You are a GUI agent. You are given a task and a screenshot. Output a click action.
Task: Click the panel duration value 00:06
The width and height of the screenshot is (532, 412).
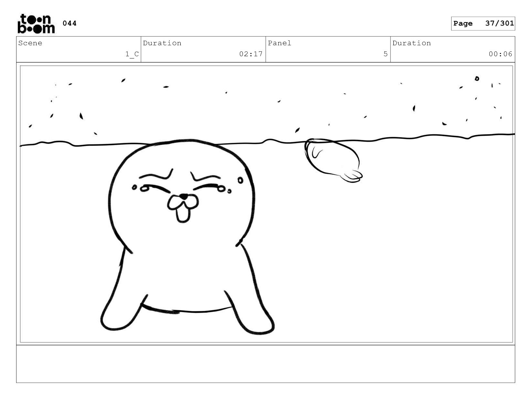tap(500, 54)
